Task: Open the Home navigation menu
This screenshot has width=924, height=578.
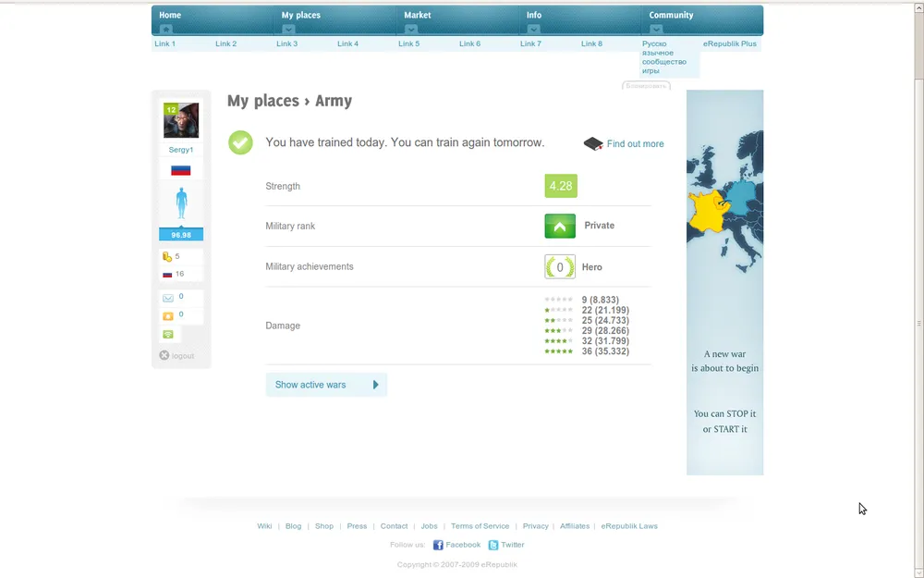Action: coord(170,16)
